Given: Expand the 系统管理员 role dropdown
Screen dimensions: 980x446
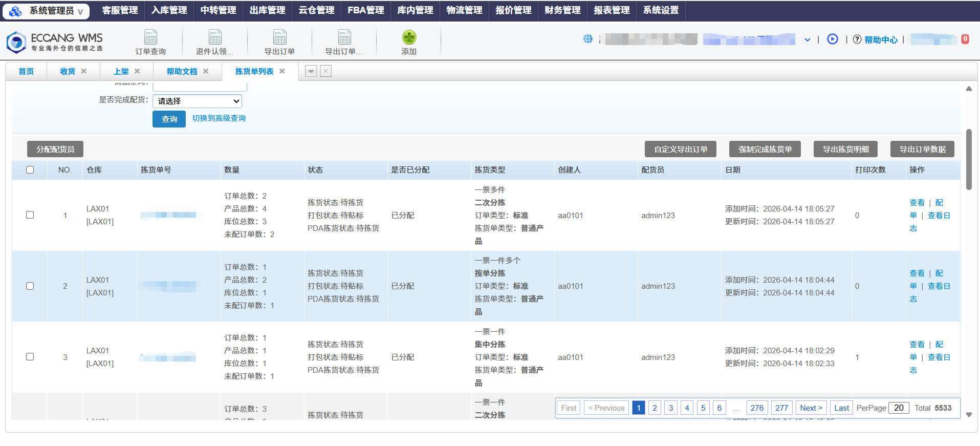Looking at the screenshot, I should [x=80, y=12].
